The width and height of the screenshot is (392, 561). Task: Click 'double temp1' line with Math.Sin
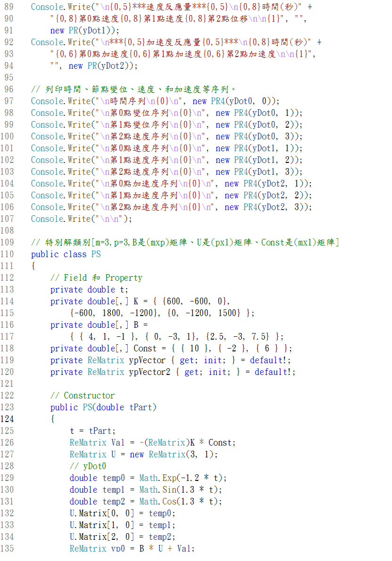[146, 490]
